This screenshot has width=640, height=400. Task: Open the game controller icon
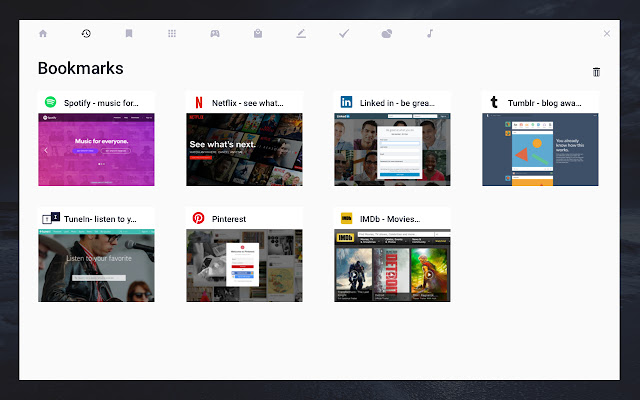pyautogui.click(x=215, y=33)
